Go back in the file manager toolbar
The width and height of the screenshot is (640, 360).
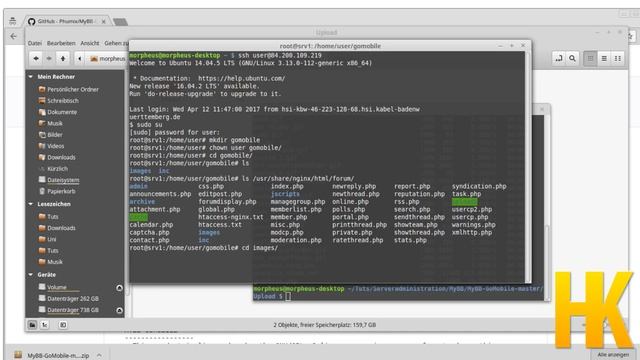(36, 59)
